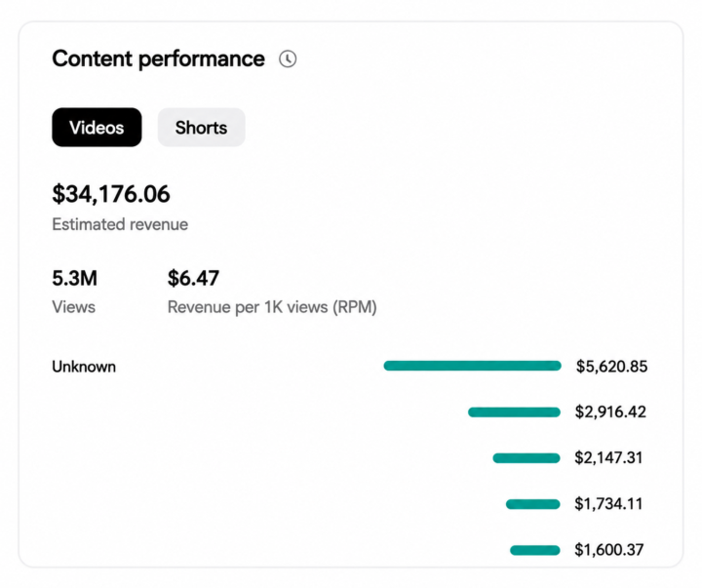Select the Videos tab

pyautogui.click(x=97, y=127)
